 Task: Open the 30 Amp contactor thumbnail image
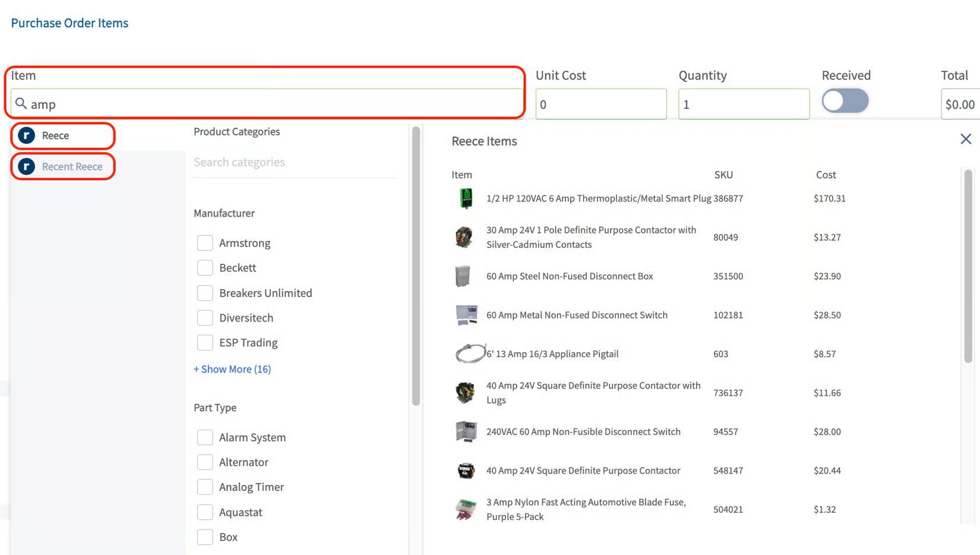click(464, 237)
